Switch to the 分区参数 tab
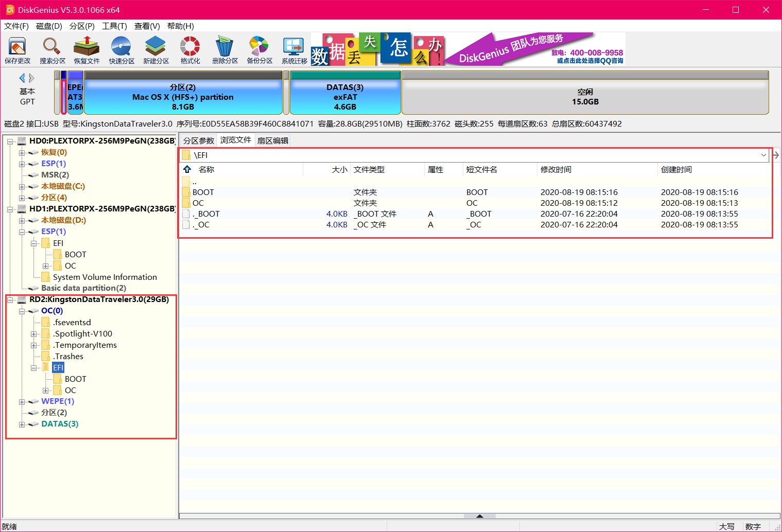Viewport: 782px width, 532px height. (x=199, y=140)
